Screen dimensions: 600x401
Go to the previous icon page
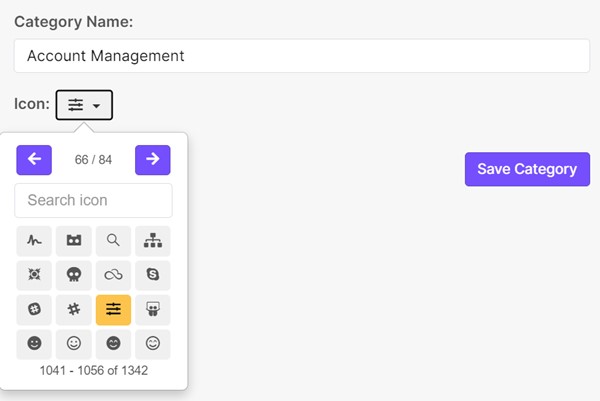pos(34,160)
